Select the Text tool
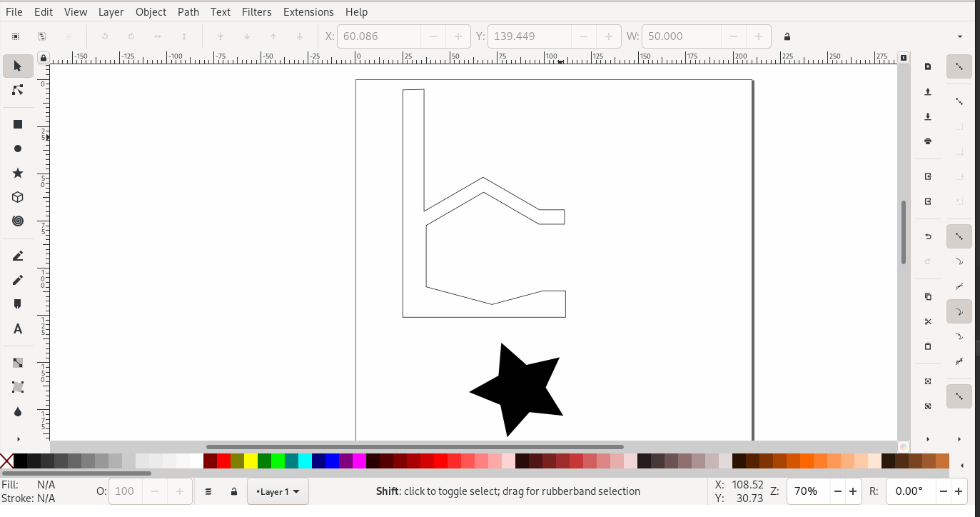This screenshot has width=980, height=517. [x=18, y=328]
